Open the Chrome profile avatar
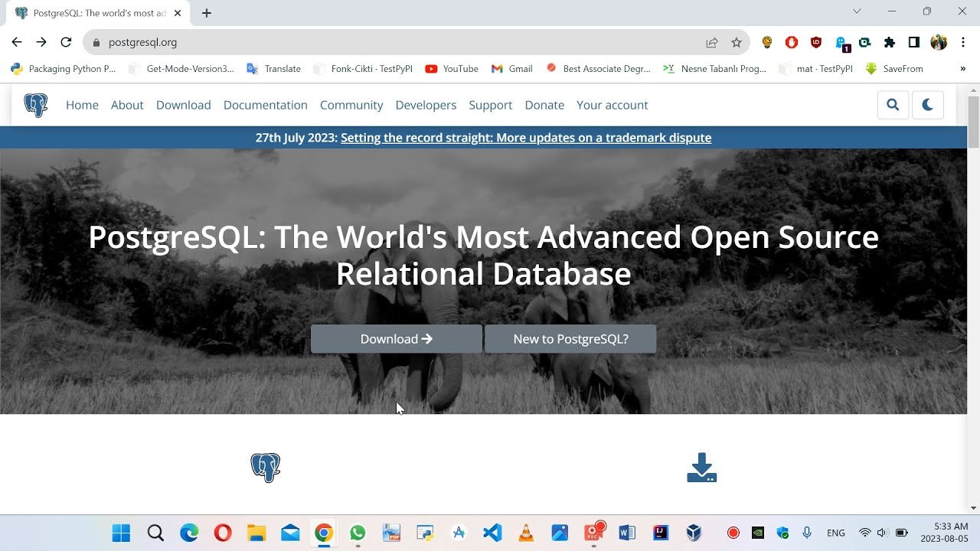Screen dimensions: 980x551 [939, 43]
